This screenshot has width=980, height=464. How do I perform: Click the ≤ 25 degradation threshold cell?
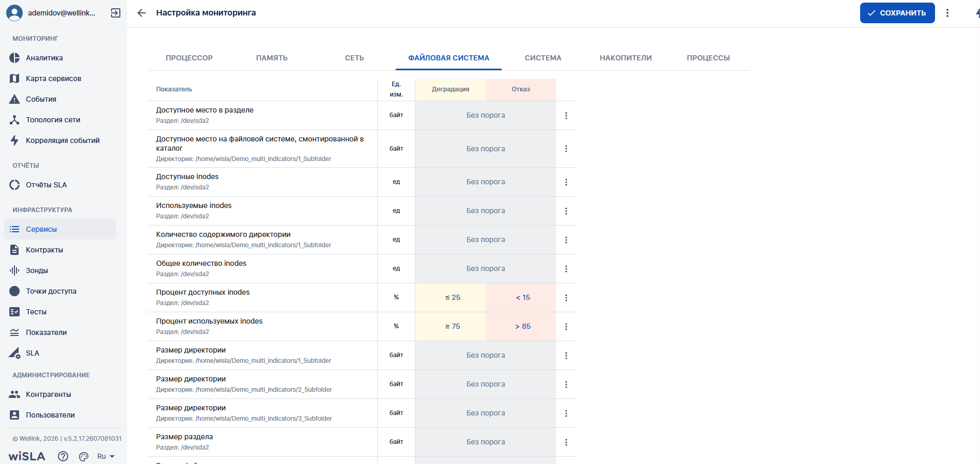coord(453,297)
